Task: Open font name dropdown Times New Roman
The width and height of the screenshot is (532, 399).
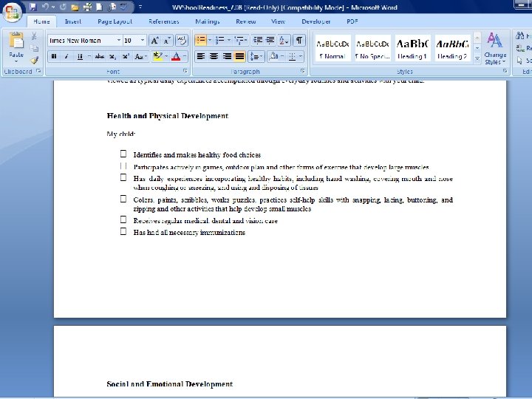Action: pyautogui.click(x=119, y=41)
